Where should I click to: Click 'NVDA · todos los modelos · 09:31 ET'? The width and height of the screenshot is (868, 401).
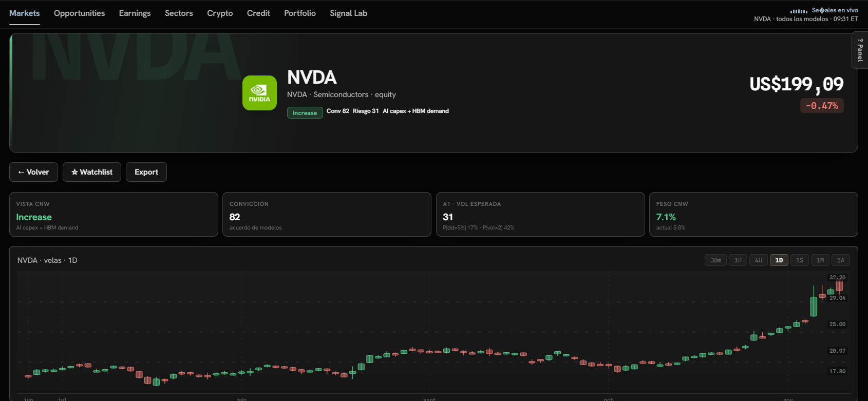[806, 19]
